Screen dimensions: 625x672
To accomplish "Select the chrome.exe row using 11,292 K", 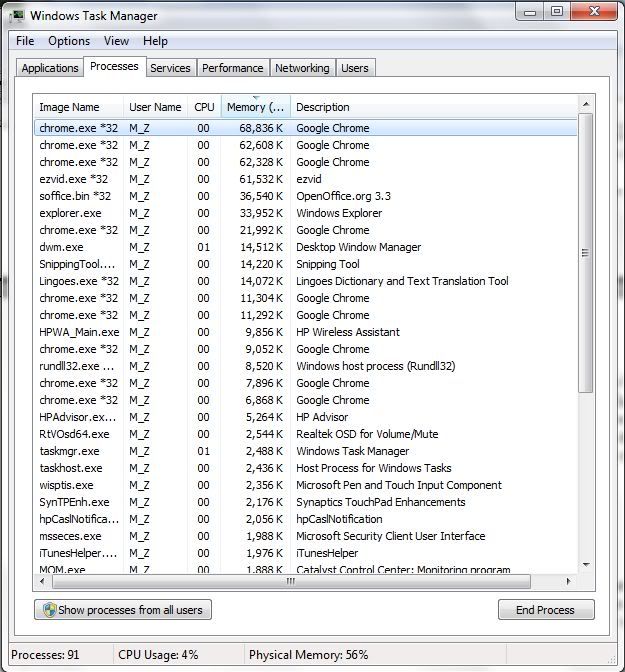I will [305, 315].
